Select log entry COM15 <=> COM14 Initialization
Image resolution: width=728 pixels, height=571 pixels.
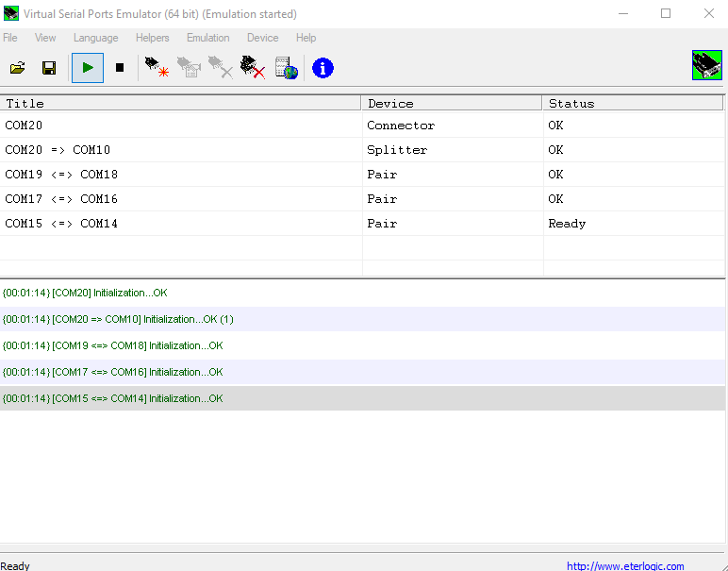click(x=362, y=398)
